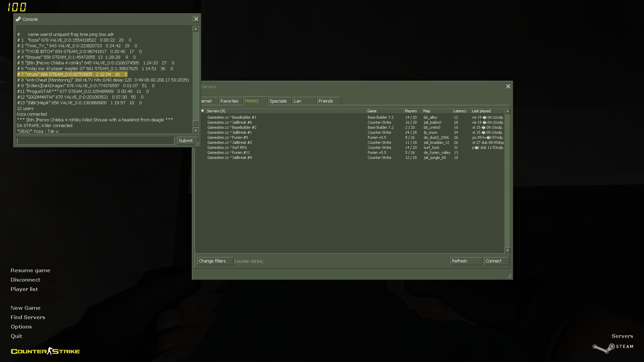Screen dimensions: 644x362
Task: Select server Gamesites.cz ^BaseBuilder #2
Action: [352, 128]
